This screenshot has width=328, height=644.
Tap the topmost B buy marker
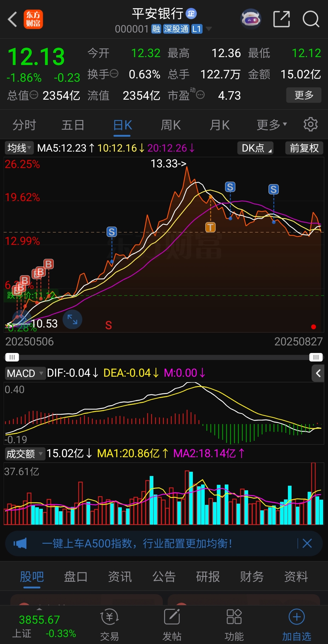[x=49, y=264]
